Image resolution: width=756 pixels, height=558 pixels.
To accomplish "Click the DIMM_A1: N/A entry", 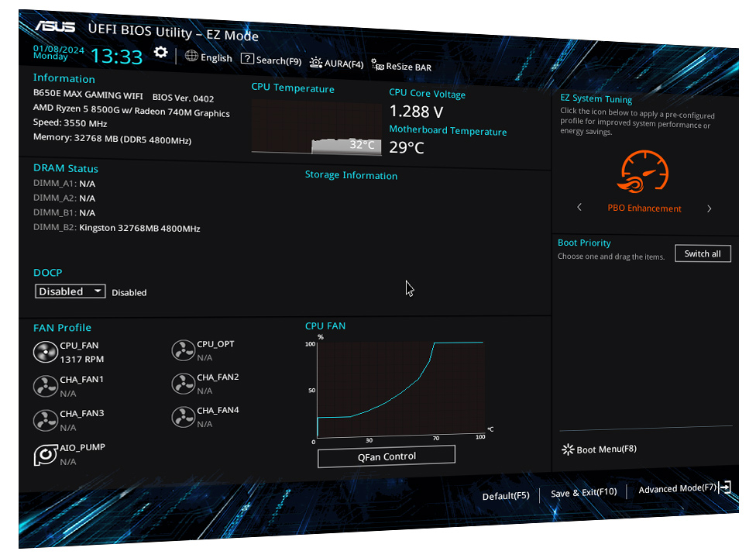I will (x=64, y=183).
